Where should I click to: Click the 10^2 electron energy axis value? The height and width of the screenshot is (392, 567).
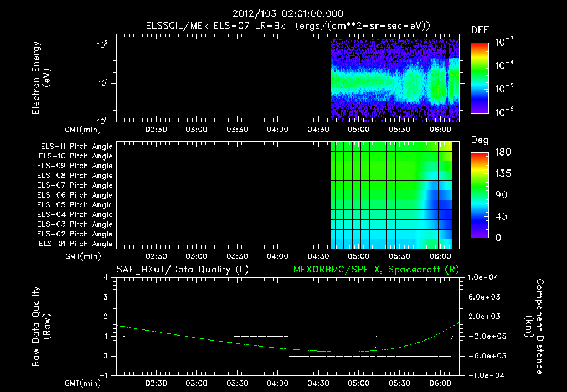(x=102, y=45)
